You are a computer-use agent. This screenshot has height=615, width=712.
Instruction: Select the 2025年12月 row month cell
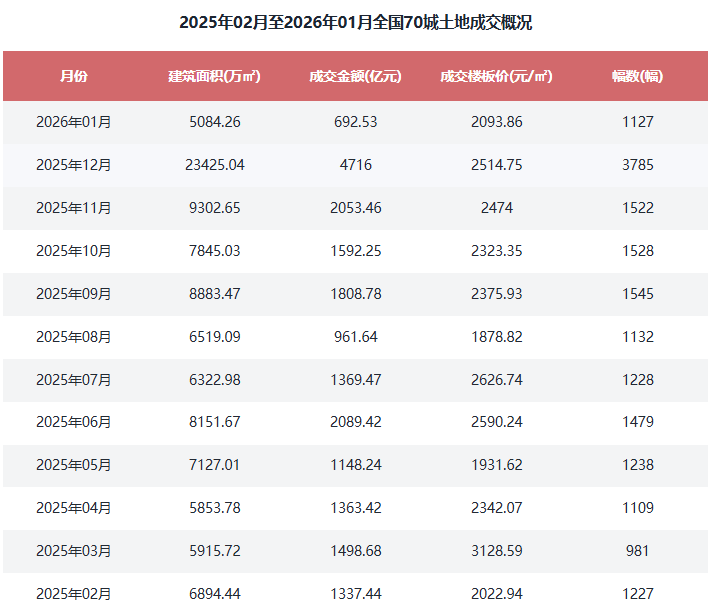click(73, 165)
